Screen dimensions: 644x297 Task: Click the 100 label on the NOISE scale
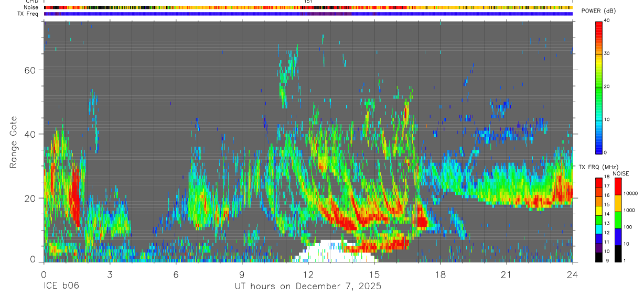pyautogui.click(x=629, y=227)
